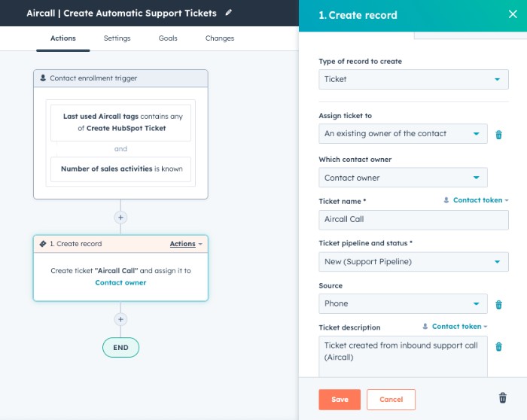Delete the Ticket description field

pos(498,346)
